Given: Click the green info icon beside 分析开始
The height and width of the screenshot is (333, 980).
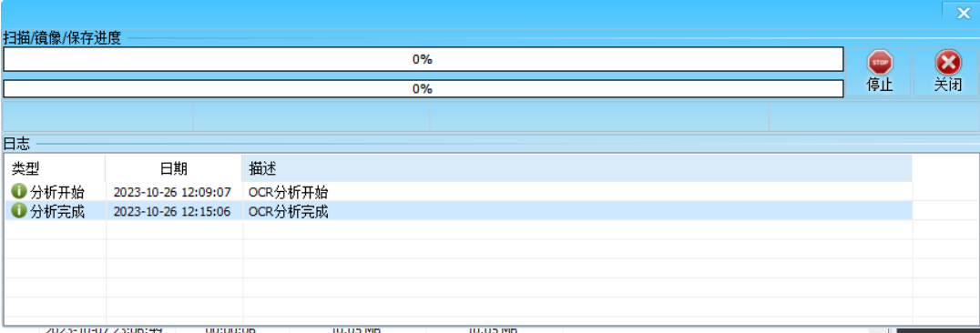Looking at the screenshot, I should pyautogui.click(x=19, y=191).
